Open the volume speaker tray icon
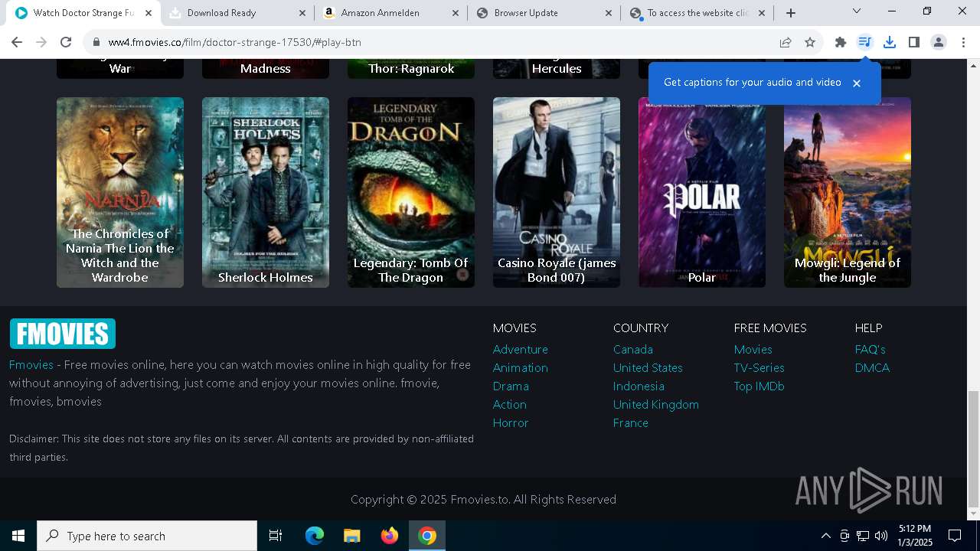The image size is (980, 551). click(881, 536)
